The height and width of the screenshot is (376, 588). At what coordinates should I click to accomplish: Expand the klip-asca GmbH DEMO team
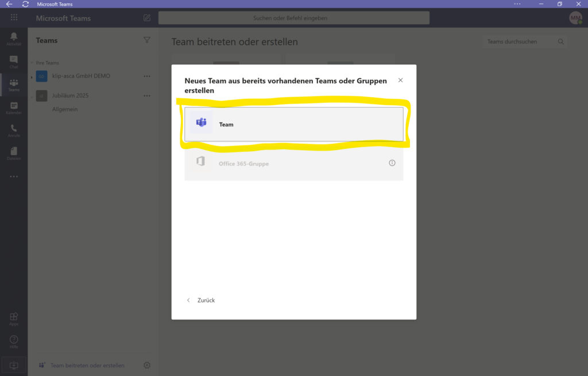[32, 76]
